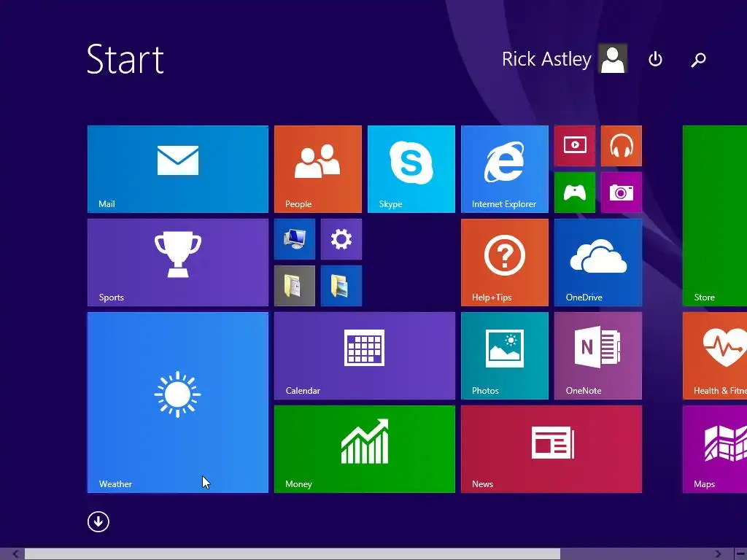
Task: Open the small PC Settings gear tile
Action: (x=341, y=239)
